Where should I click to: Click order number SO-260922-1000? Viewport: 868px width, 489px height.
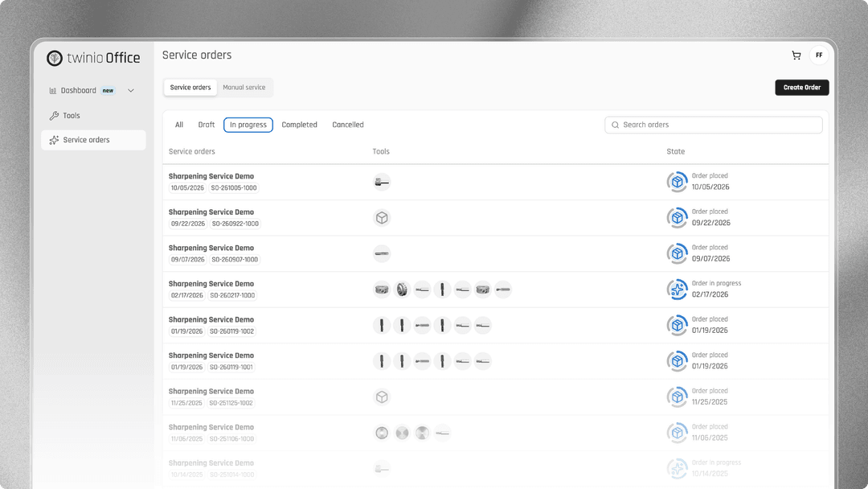click(x=235, y=224)
